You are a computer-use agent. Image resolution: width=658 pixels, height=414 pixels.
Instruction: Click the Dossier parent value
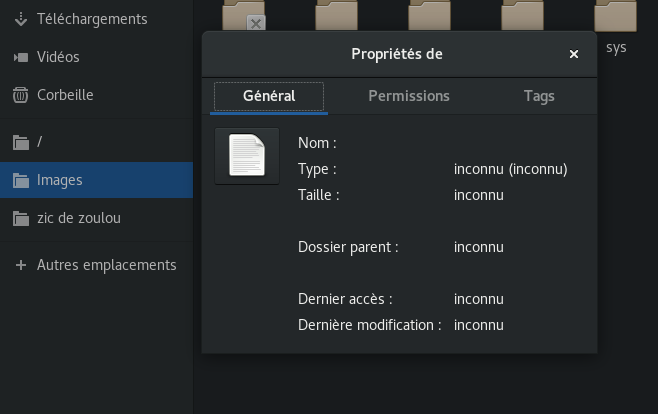click(478, 247)
